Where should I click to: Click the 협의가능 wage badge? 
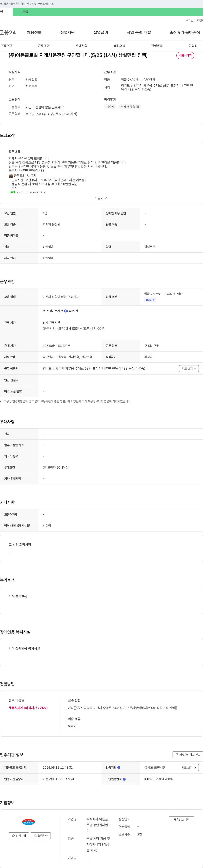point(150,300)
